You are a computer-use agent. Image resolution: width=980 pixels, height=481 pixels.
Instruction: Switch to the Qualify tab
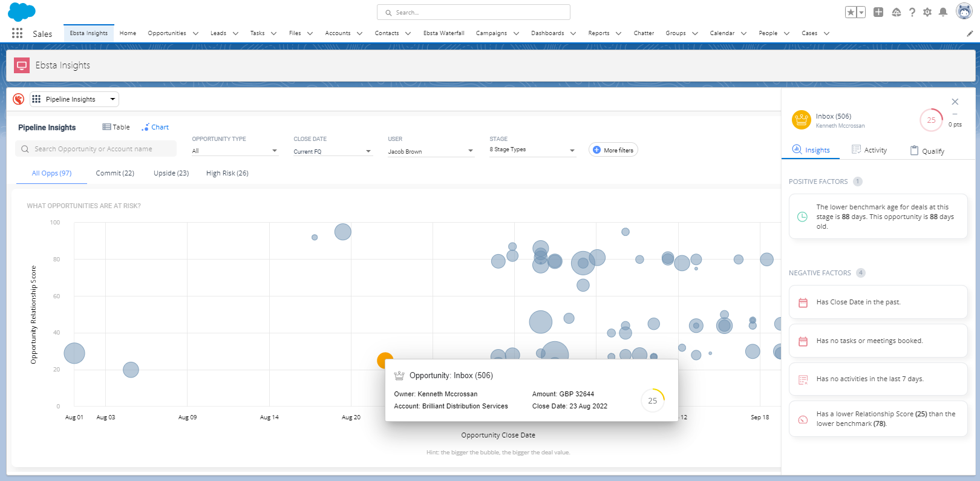tap(927, 151)
